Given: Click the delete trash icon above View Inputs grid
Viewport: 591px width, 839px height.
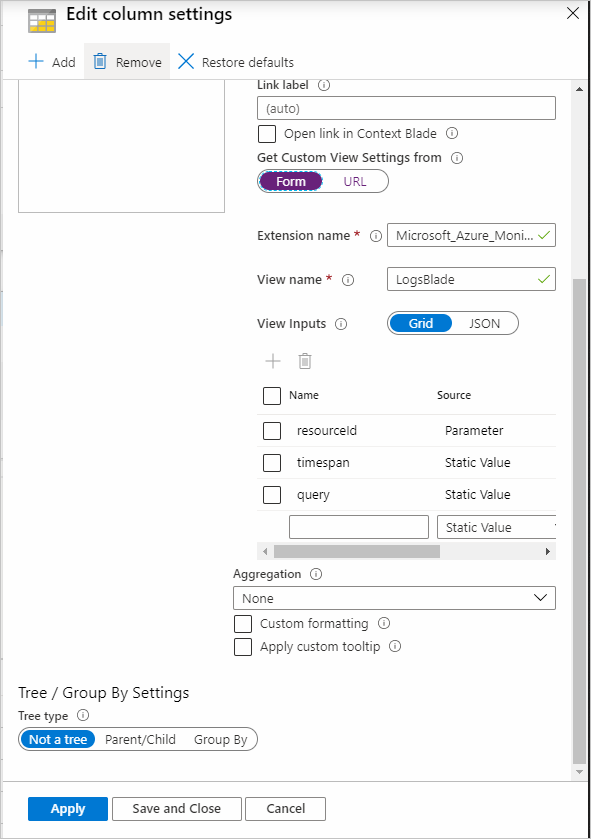Looking at the screenshot, I should point(305,361).
